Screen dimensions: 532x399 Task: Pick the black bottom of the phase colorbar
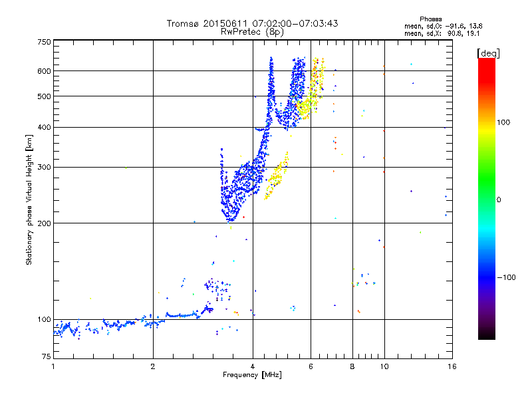click(487, 336)
